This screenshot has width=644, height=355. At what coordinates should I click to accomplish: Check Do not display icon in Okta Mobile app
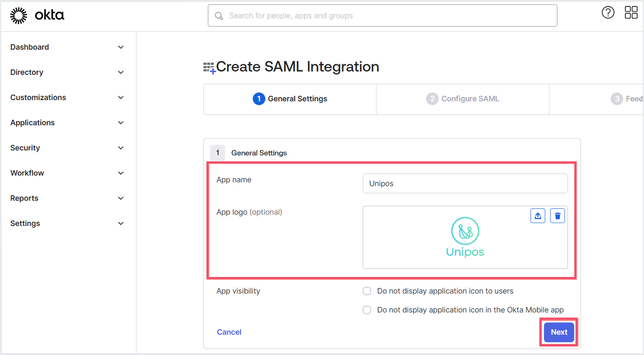coord(367,310)
